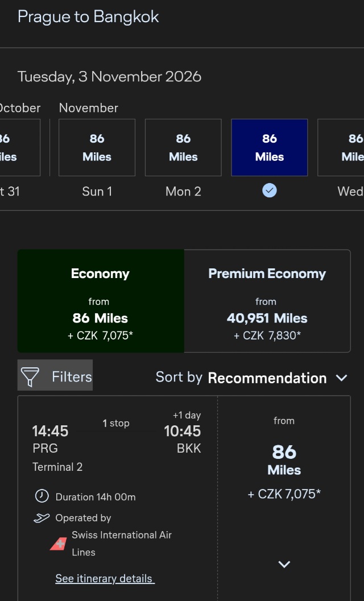364x601 pixels.
Task: Open the Sort by Recommendation dropdown
Action: coord(251,378)
